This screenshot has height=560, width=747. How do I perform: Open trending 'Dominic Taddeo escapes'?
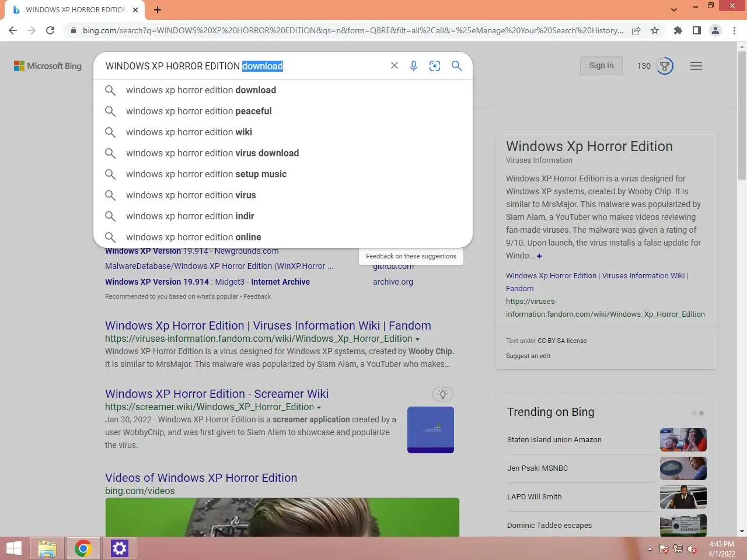coord(549,526)
